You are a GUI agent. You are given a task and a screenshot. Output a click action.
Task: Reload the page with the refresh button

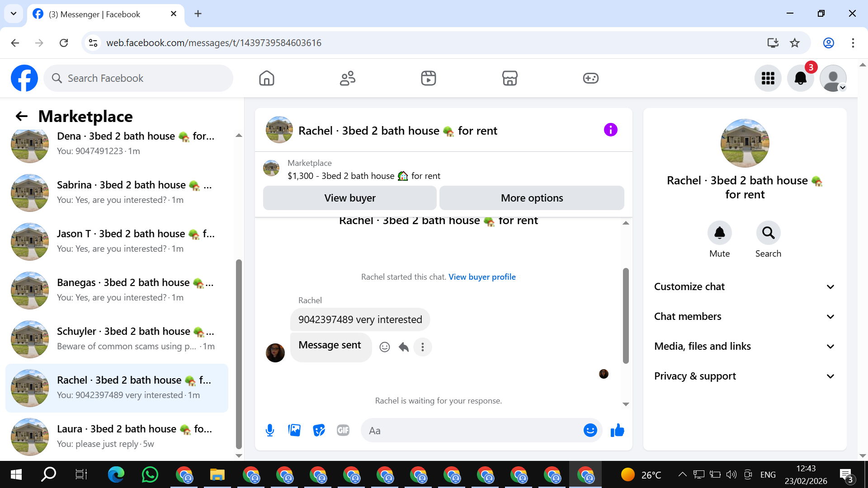[x=64, y=43]
